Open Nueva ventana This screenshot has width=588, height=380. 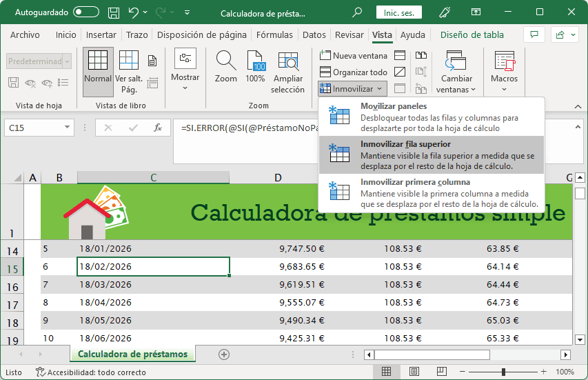[354, 55]
